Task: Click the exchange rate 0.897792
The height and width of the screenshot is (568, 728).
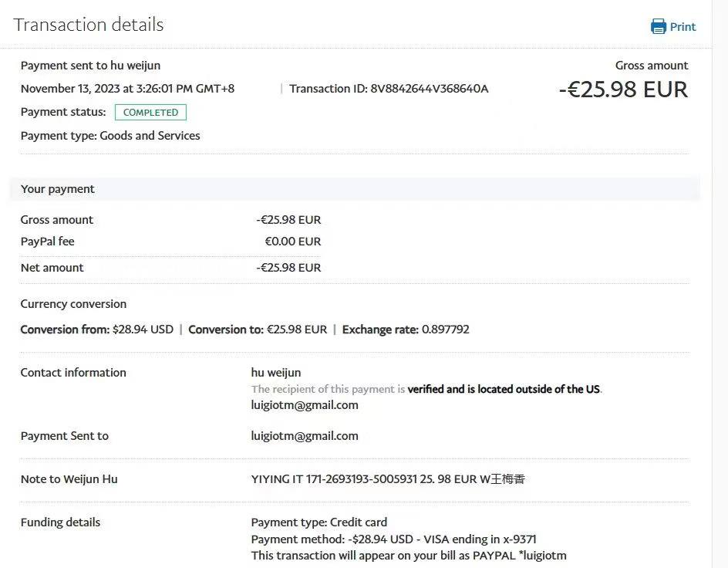Action: click(444, 330)
